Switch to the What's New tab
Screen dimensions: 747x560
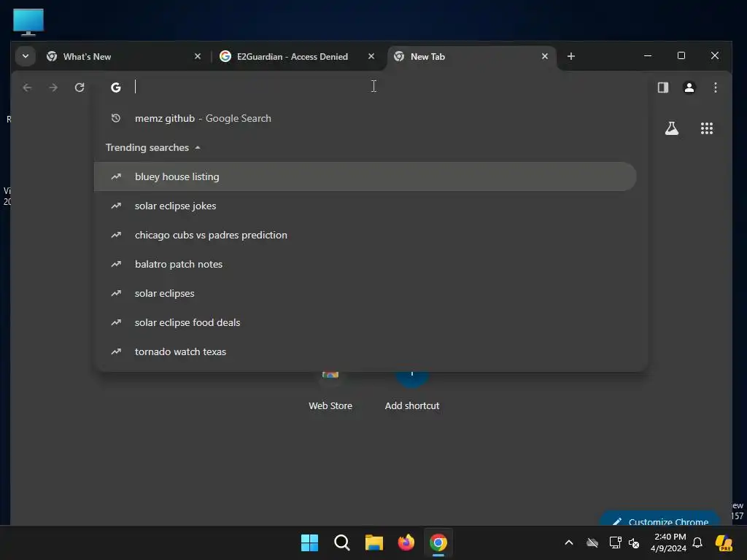click(124, 56)
